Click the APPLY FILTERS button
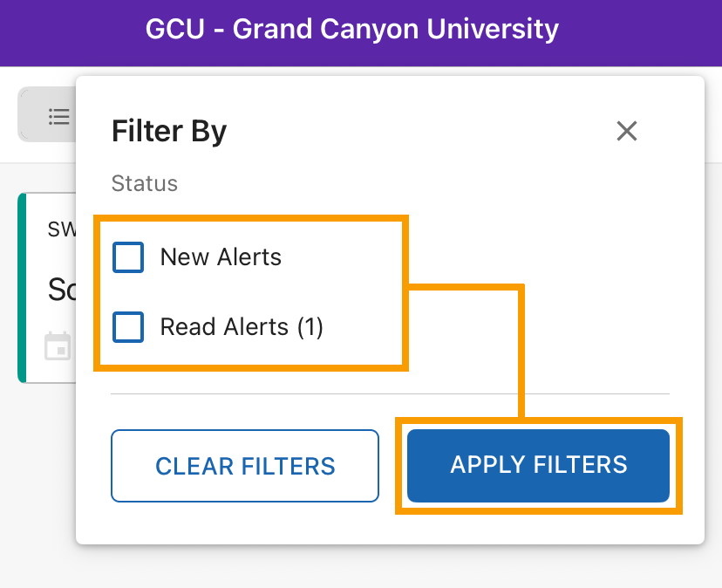This screenshot has width=722, height=588. (x=538, y=466)
